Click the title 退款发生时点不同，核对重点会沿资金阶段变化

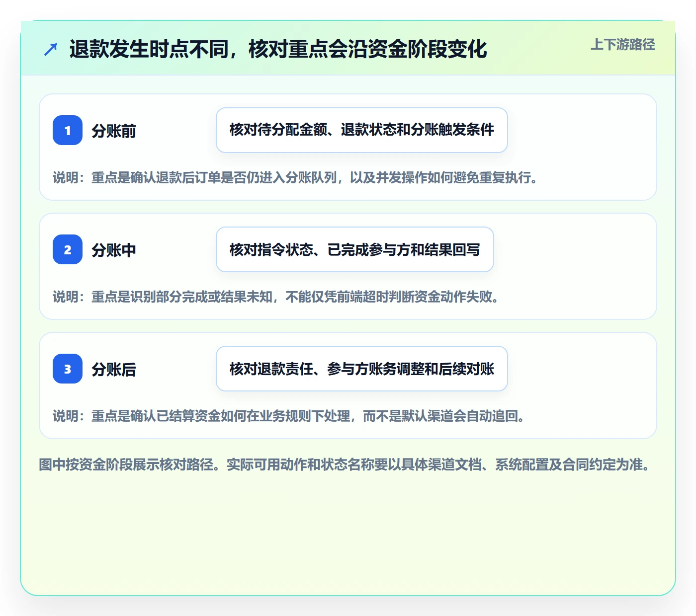(x=278, y=49)
